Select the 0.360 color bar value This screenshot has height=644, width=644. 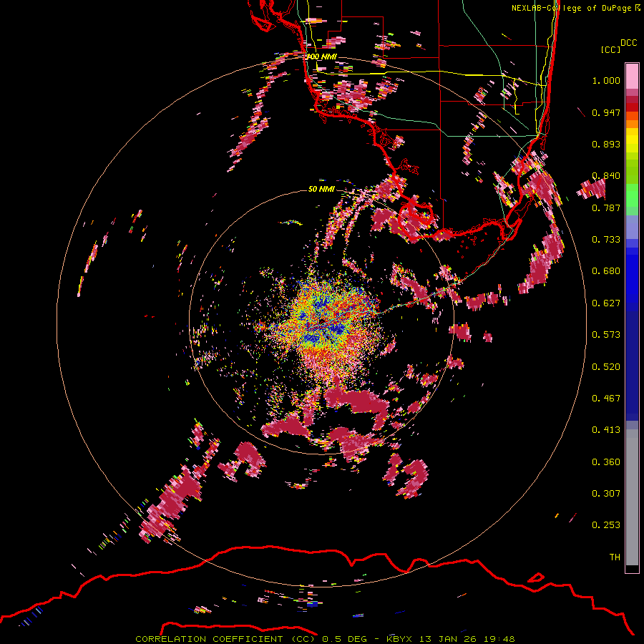click(x=606, y=462)
